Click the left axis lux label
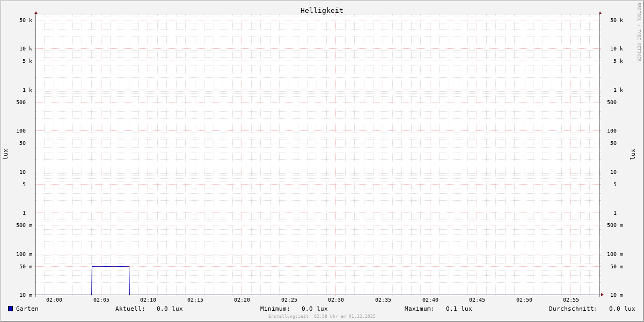Image resolution: width=644 pixels, height=322 pixels. click(x=5, y=154)
